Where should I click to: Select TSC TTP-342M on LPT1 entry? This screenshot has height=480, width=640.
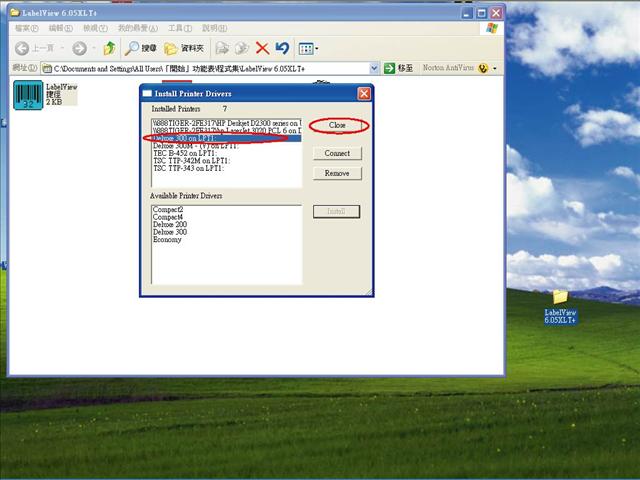pyautogui.click(x=227, y=161)
